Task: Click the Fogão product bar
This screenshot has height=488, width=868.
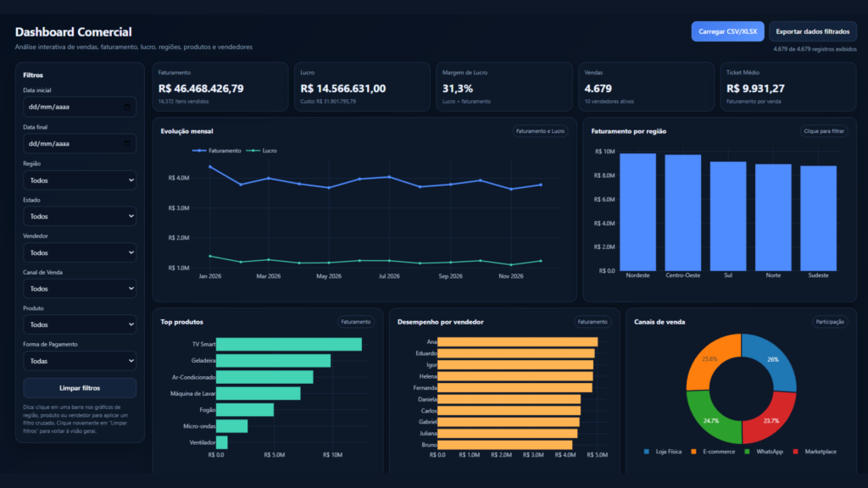Action: click(x=245, y=410)
